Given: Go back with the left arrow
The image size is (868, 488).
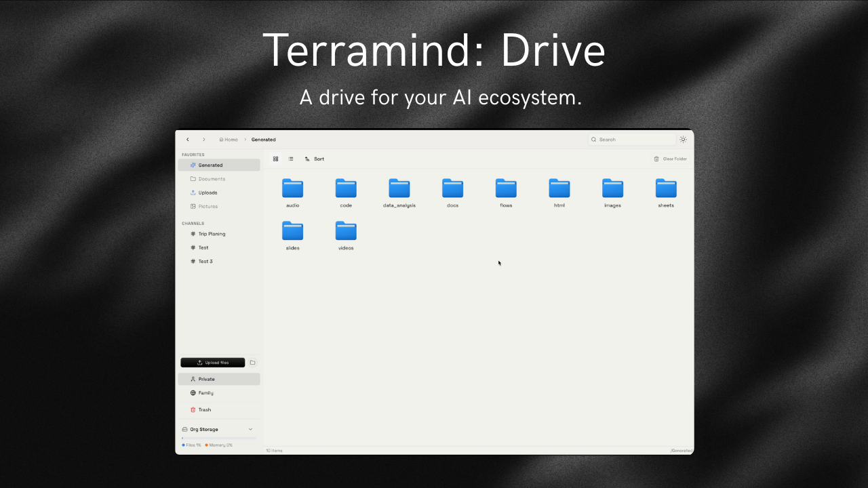Looking at the screenshot, I should pos(188,140).
